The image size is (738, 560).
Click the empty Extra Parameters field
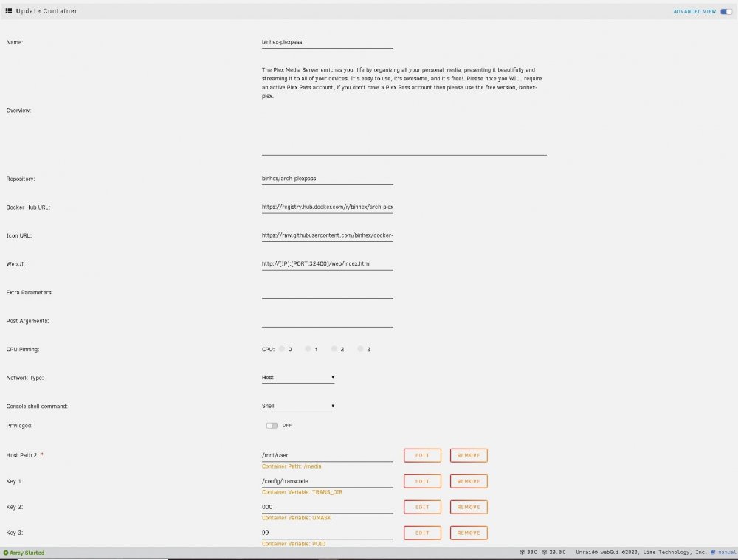[x=327, y=292]
